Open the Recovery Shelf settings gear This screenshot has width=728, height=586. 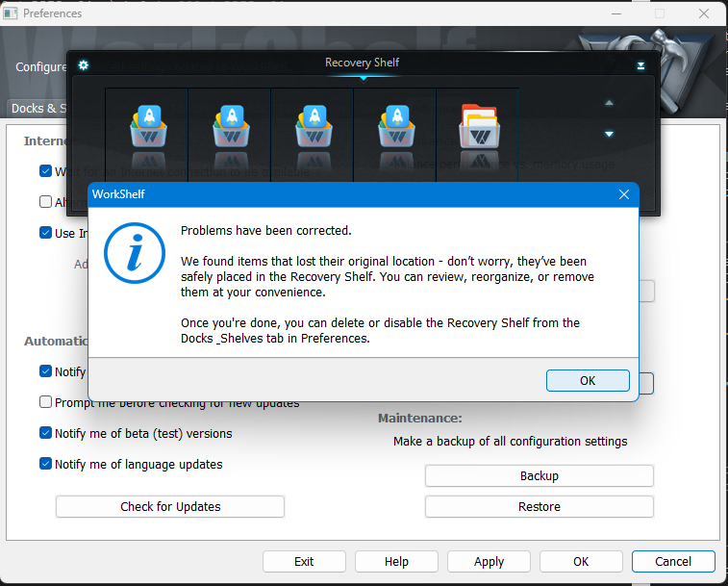point(84,64)
